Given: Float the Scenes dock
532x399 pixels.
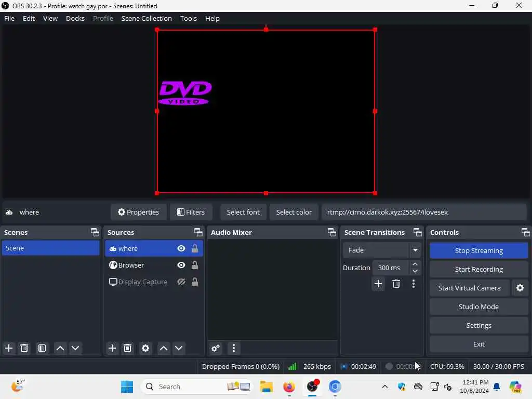Looking at the screenshot, I should [95, 232].
